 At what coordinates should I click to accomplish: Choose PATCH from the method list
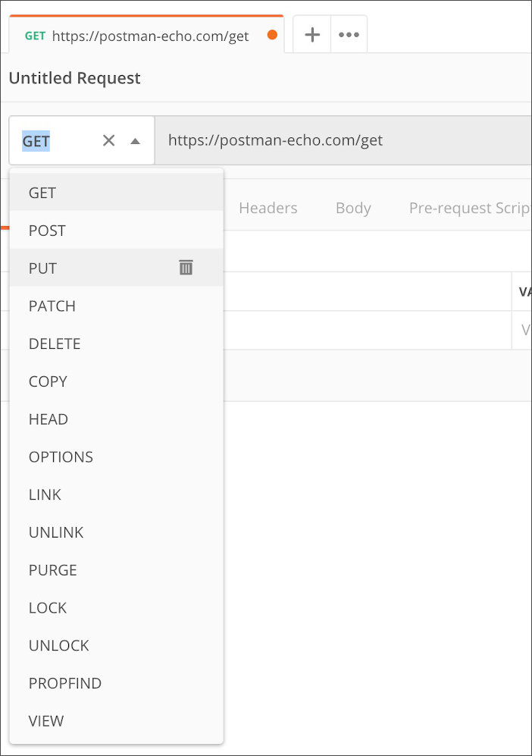116,306
